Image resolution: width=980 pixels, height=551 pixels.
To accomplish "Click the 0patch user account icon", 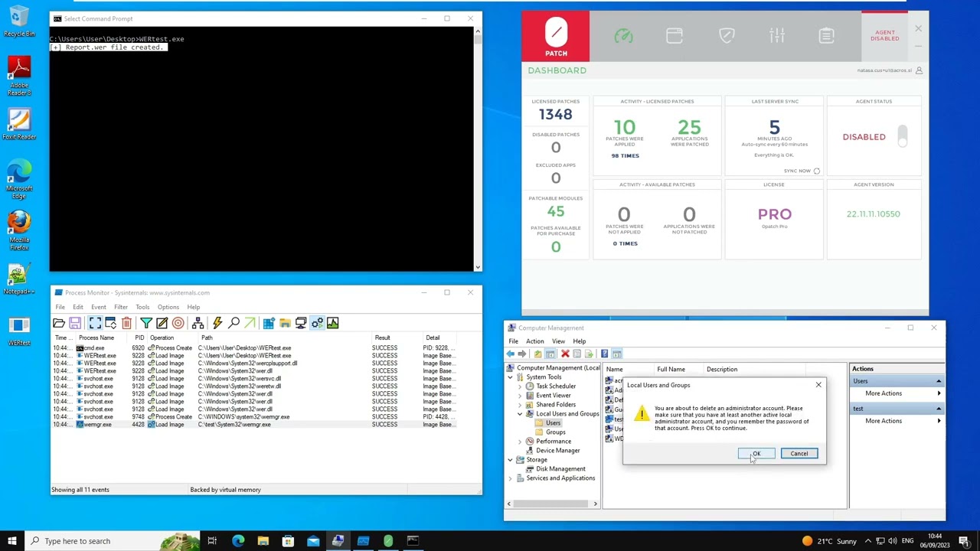I will (919, 70).
